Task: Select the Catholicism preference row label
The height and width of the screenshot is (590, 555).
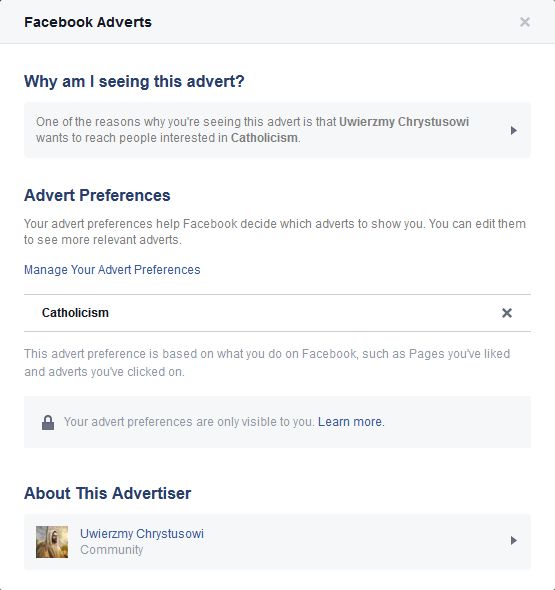Action: (x=75, y=313)
